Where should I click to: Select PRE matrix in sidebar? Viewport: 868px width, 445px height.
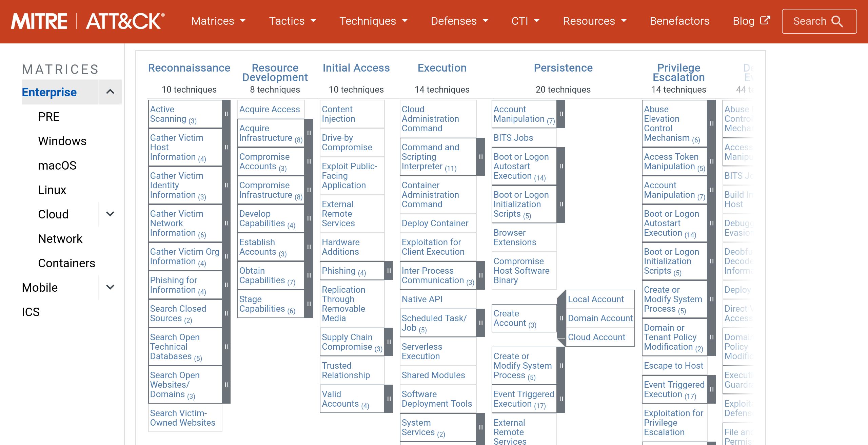point(49,117)
